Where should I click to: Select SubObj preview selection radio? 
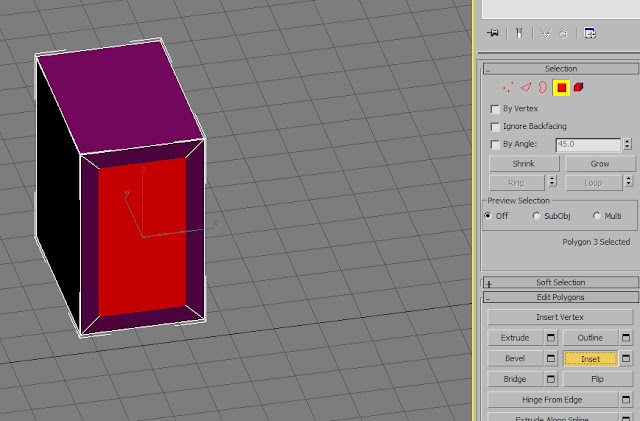coord(536,216)
